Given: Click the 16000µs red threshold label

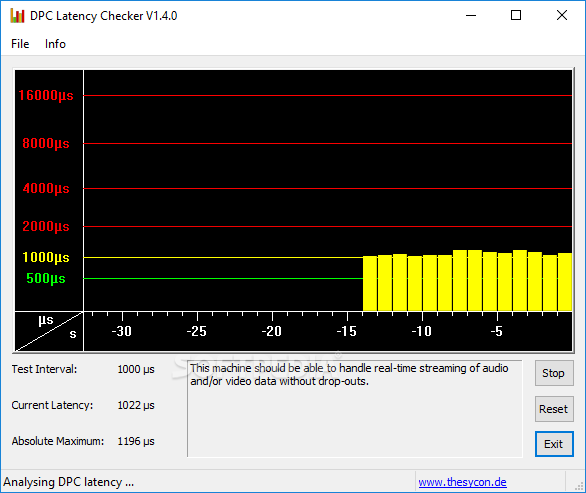Looking at the screenshot, I should coord(46,95).
